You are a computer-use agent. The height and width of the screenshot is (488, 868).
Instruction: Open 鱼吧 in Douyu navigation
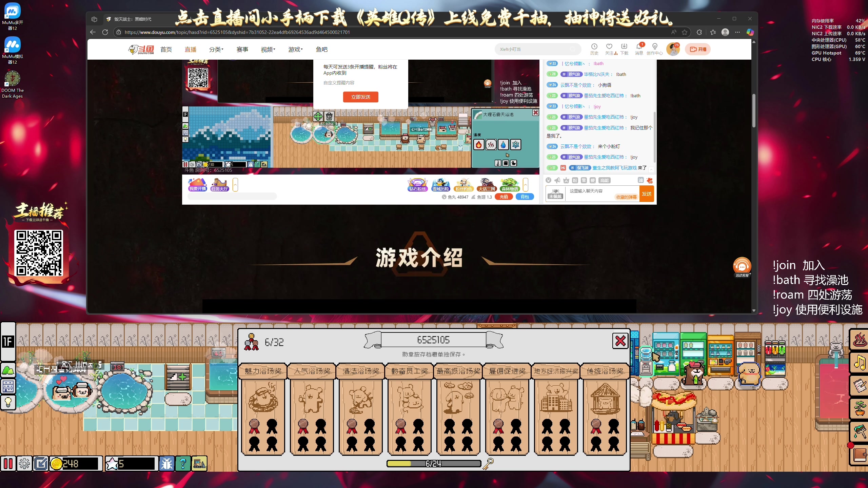[x=321, y=49]
